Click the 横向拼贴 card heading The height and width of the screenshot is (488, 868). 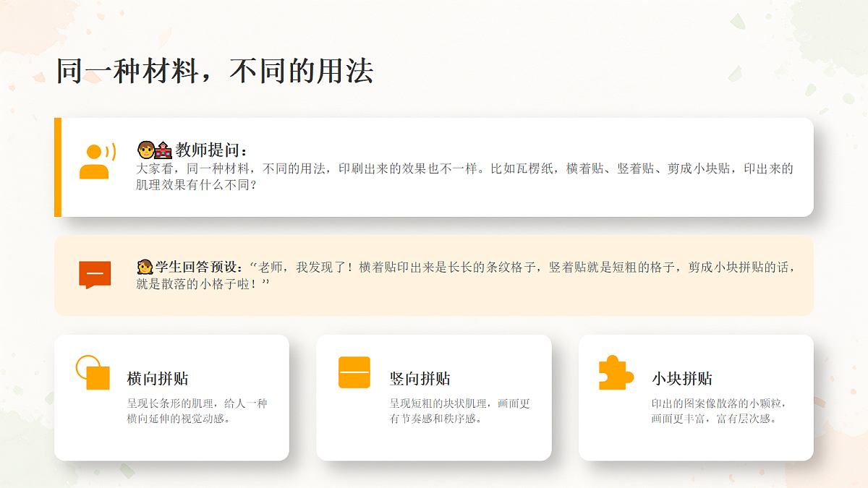click(x=158, y=379)
